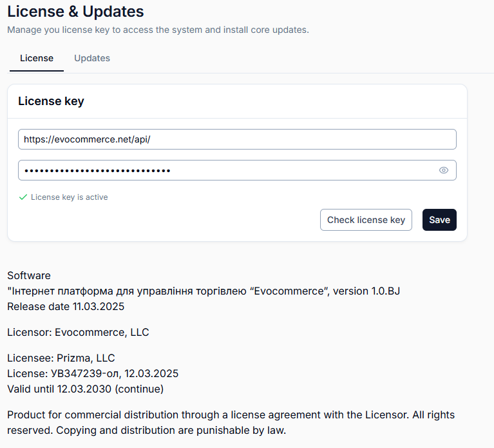Image resolution: width=494 pixels, height=448 pixels.
Task: Click the 'License & Updates' page heading
Action: tap(75, 12)
